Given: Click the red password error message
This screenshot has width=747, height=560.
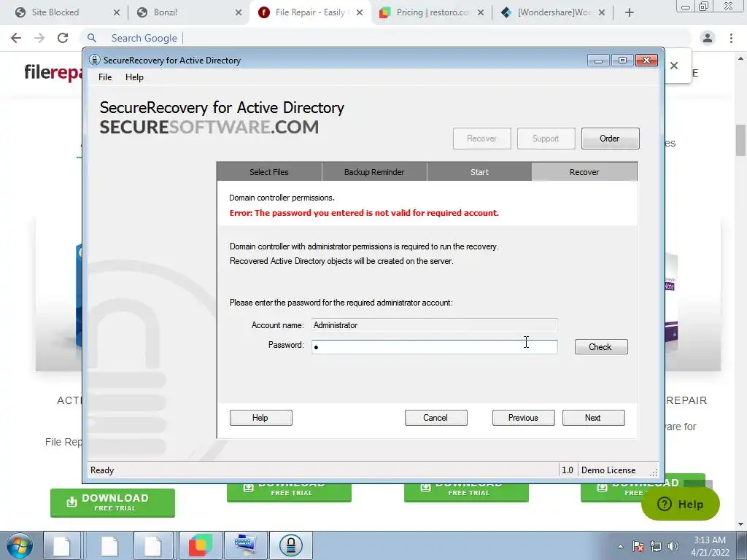Looking at the screenshot, I should click(x=364, y=213).
